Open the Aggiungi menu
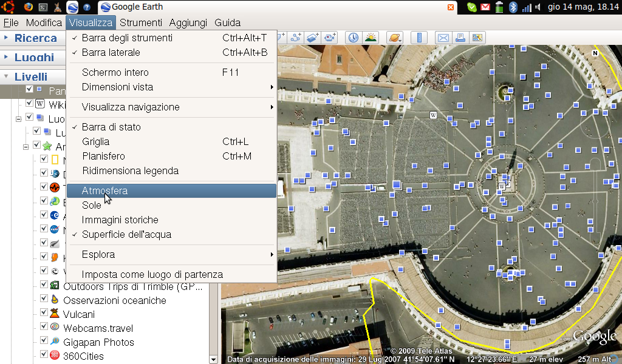Image resolution: width=622 pixels, height=364 pixels. point(188,22)
